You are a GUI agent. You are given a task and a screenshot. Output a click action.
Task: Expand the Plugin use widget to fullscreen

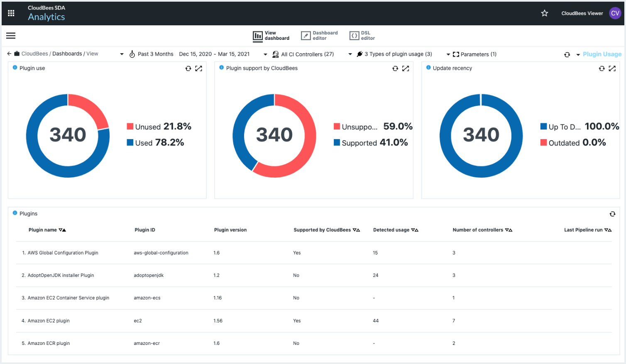[x=199, y=68]
